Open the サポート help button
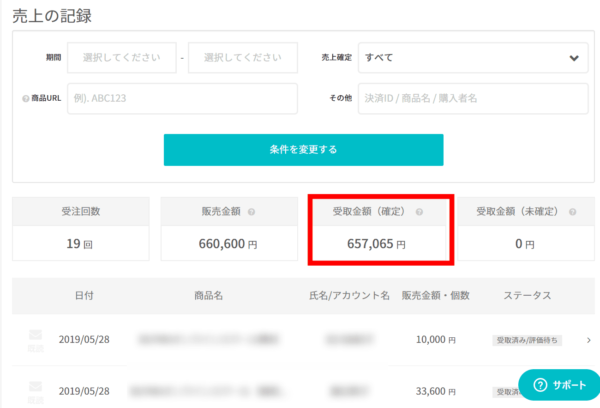Viewport: 600px width, 408px height. (x=559, y=385)
